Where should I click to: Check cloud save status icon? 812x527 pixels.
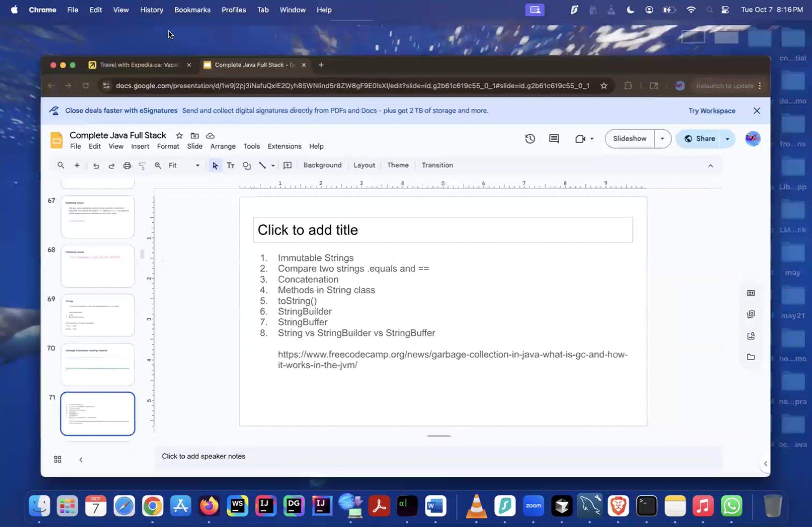point(210,136)
